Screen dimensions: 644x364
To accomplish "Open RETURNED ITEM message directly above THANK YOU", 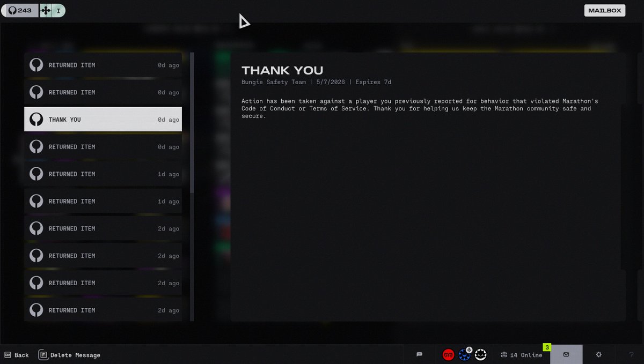I will (x=103, y=92).
